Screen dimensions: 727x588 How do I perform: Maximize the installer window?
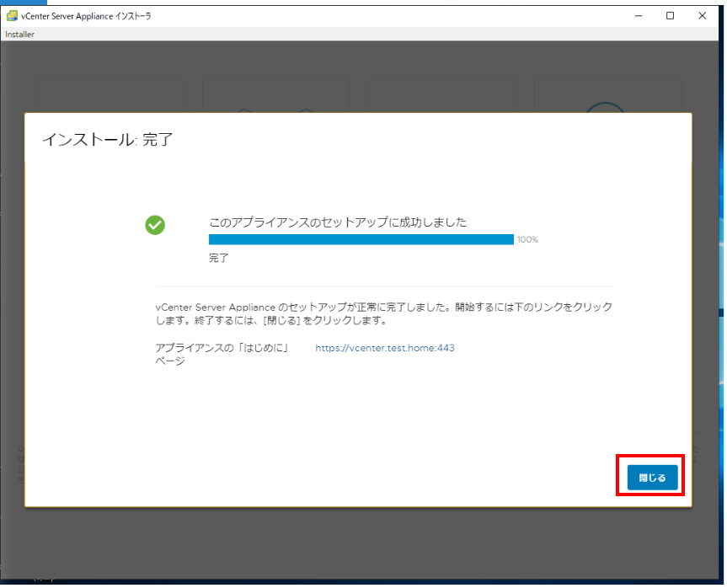[x=670, y=16]
